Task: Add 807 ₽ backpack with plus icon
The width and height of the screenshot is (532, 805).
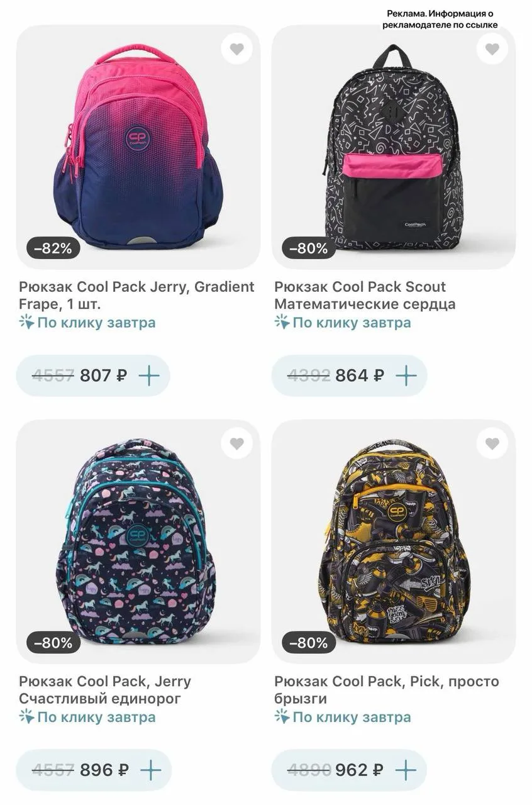Action: coord(150,375)
